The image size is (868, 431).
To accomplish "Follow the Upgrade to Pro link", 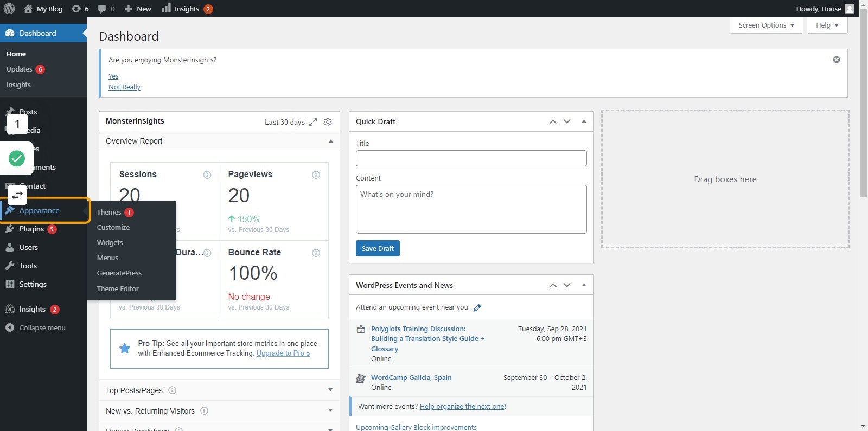I will click(x=283, y=353).
